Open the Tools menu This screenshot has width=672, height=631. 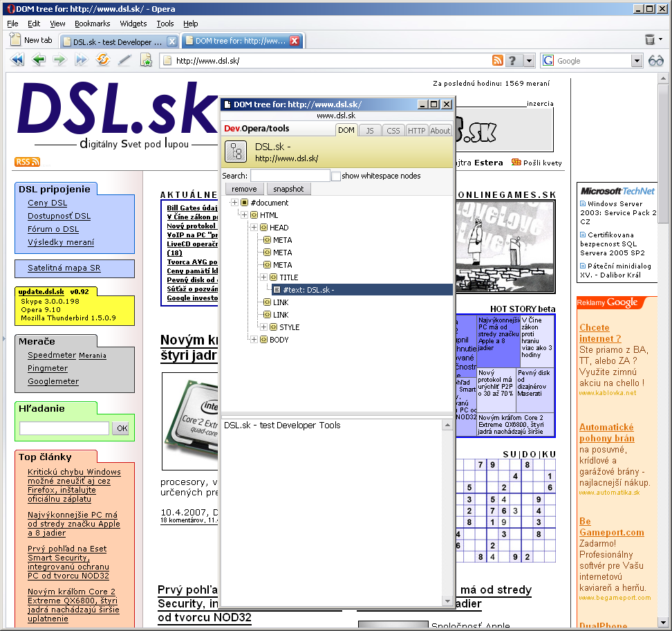click(165, 24)
